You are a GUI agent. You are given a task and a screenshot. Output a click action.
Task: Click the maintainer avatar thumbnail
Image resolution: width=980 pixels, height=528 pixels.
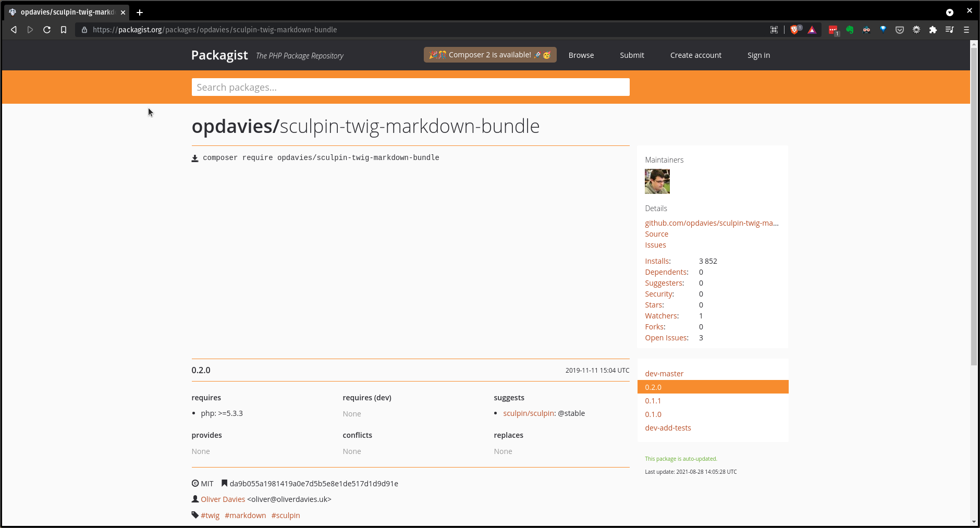pos(657,181)
